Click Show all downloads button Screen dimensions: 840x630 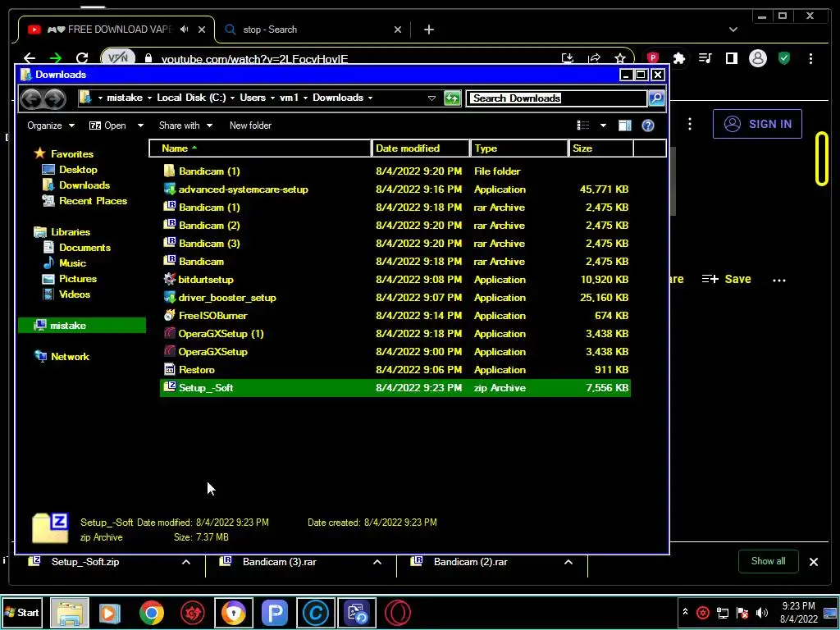pos(768,561)
